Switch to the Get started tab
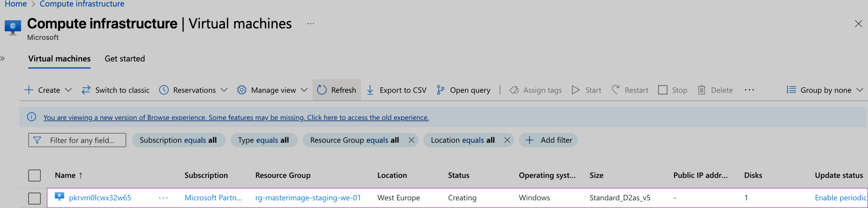Image resolution: width=868 pixels, height=208 pixels. [124, 59]
